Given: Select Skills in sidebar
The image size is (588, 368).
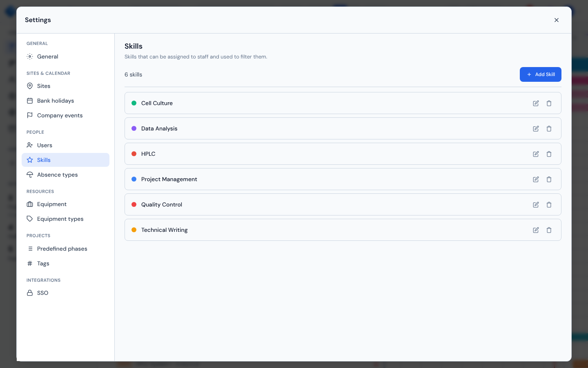Looking at the screenshot, I should 65,160.
